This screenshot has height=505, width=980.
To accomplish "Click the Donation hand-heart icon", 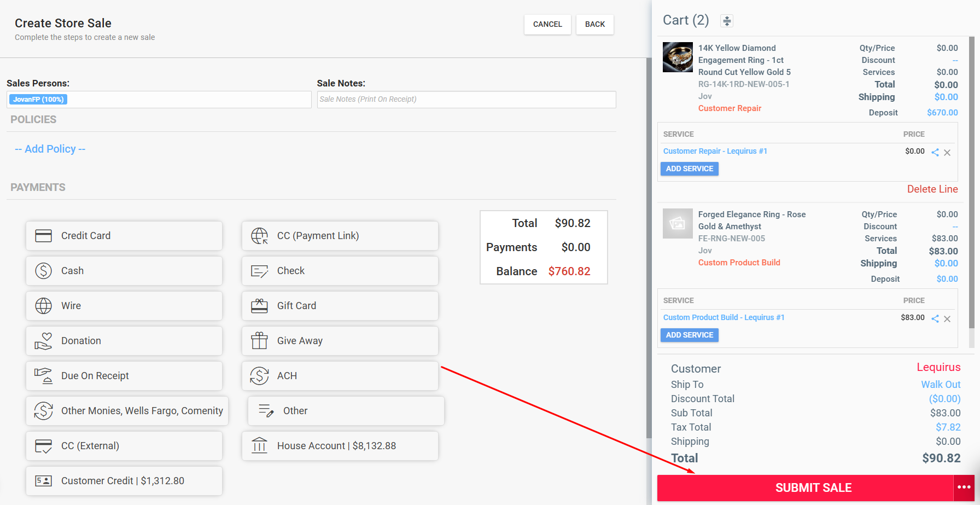I will (x=43, y=341).
